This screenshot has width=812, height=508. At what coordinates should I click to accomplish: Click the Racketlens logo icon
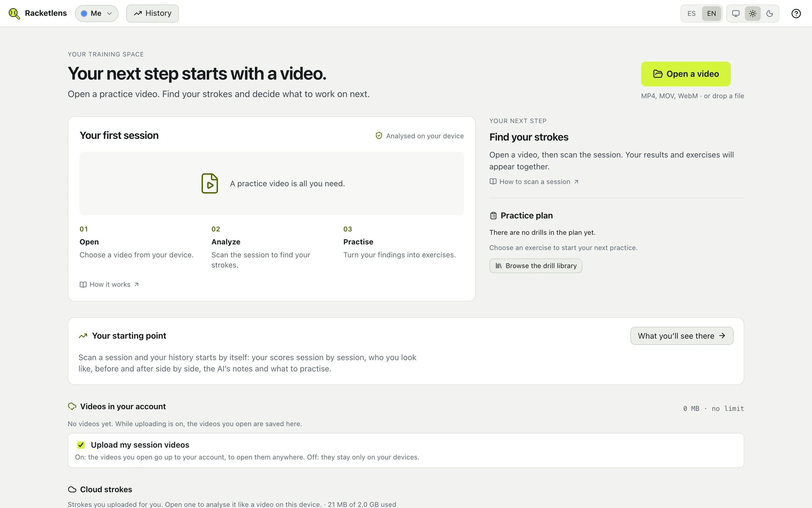[14, 14]
